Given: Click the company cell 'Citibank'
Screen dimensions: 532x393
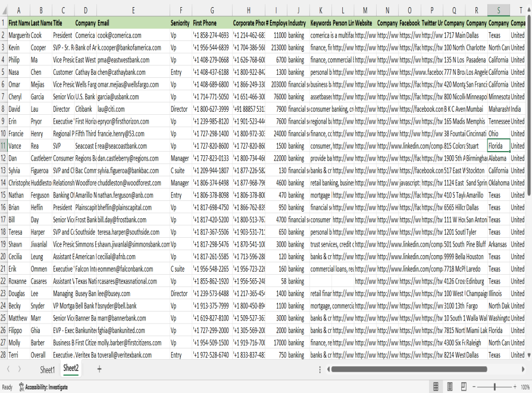Looking at the screenshot, I should (x=86, y=109).
